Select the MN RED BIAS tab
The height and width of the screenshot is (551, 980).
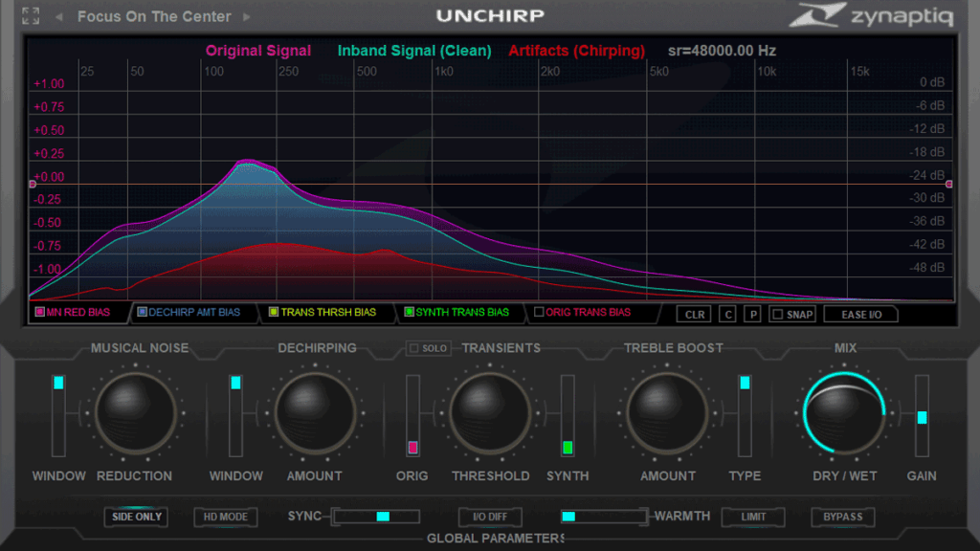(x=78, y=313)
